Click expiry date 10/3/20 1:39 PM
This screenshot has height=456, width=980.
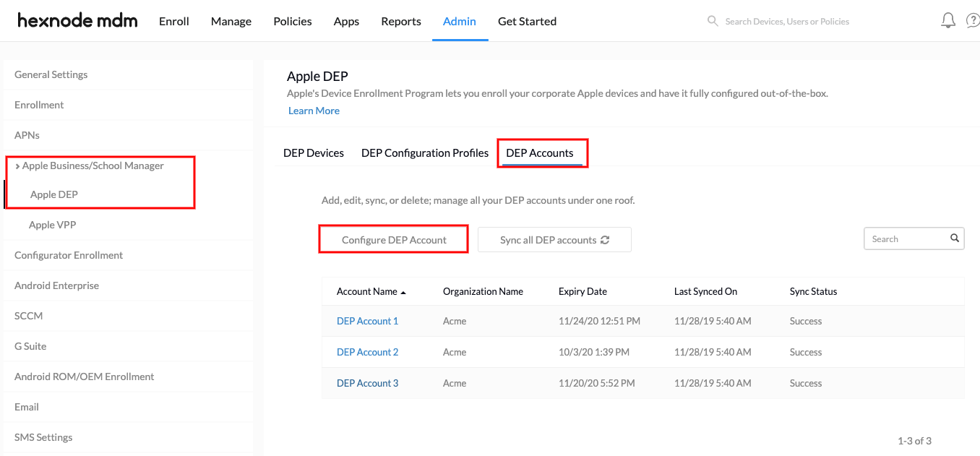594,352
